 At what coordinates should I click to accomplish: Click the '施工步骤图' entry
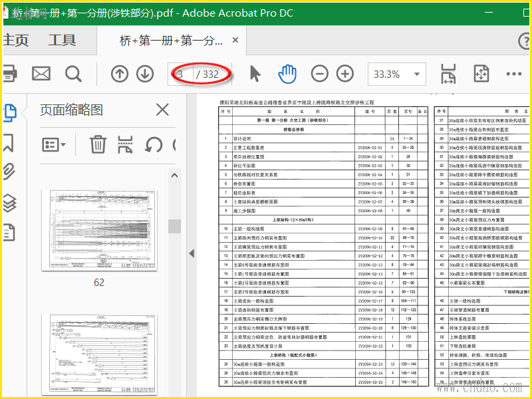click(x=244, y=211)
